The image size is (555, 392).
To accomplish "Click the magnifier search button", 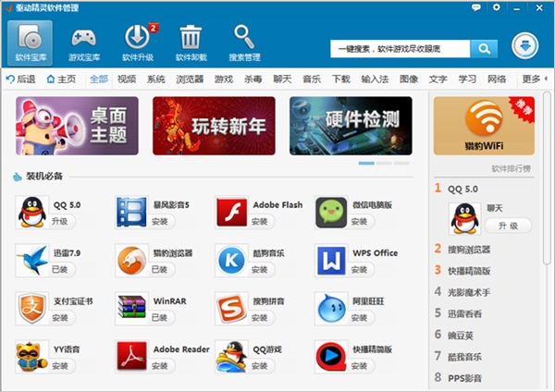I will 484,48.
